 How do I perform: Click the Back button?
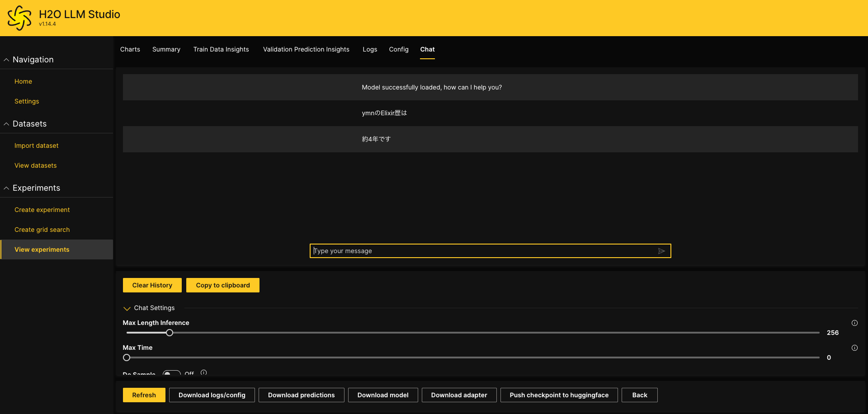point(640,395)
